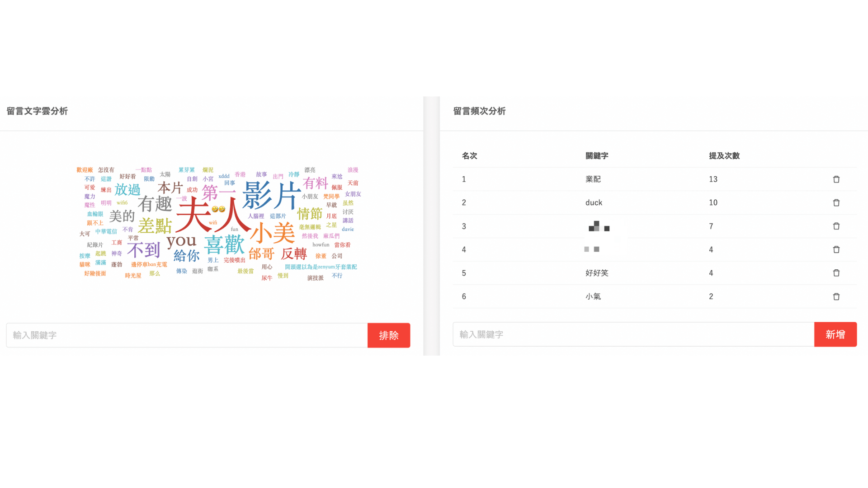Click the 留言頻次分析 panel title

[x=479, y=111]
